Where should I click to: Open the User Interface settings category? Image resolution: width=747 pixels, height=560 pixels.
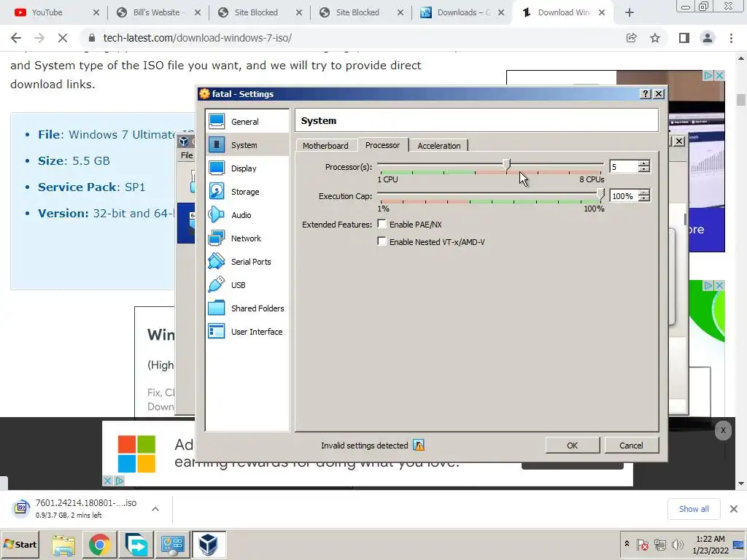pyautogui.click(x=247, y=332)
